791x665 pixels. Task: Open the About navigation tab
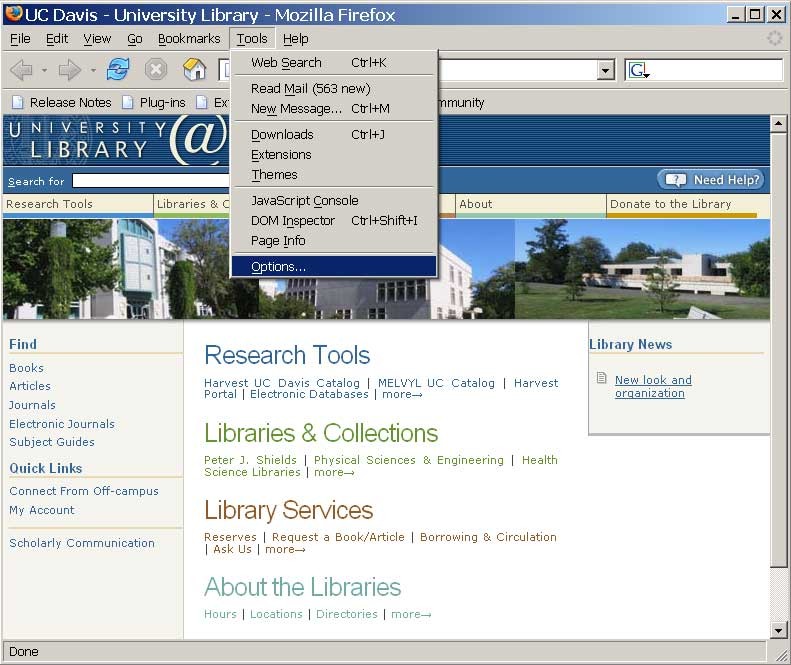[531, 205]
